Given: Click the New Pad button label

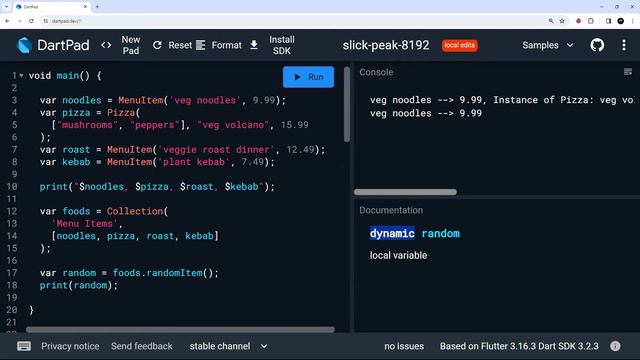Looking at the screenshot, I should [131, 45].
